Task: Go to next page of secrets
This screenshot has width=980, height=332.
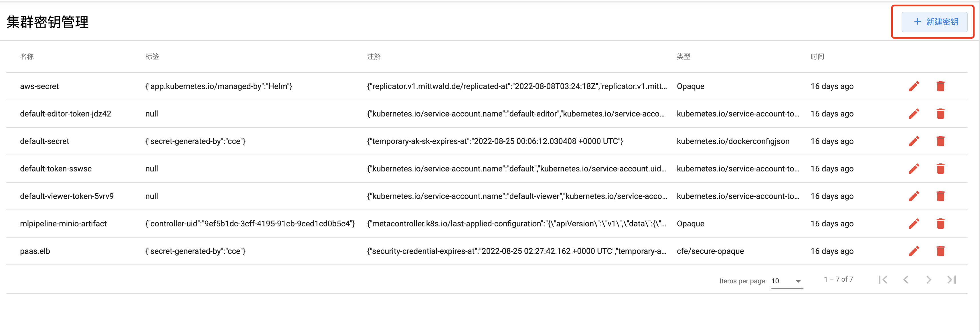Action: [929, 280]
